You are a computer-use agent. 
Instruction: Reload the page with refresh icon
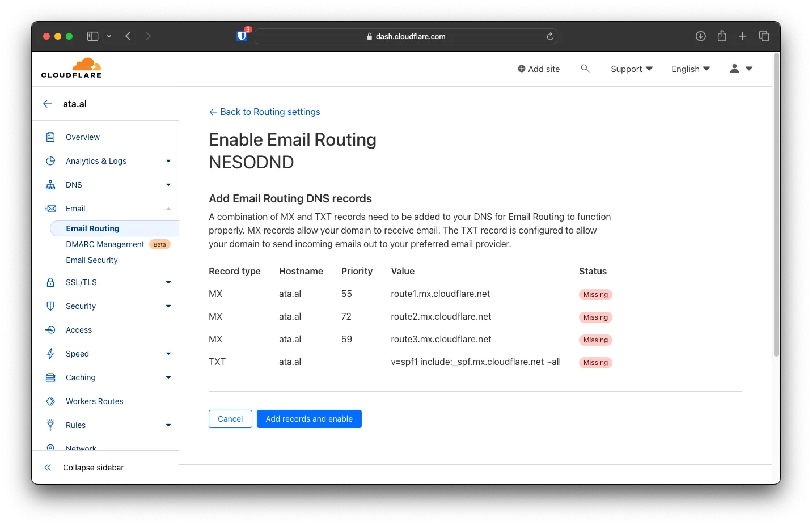[550, 36]
